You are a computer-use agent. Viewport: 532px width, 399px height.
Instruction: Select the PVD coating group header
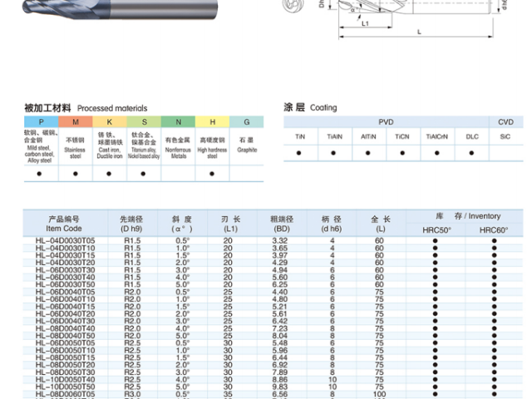[386, 122]
